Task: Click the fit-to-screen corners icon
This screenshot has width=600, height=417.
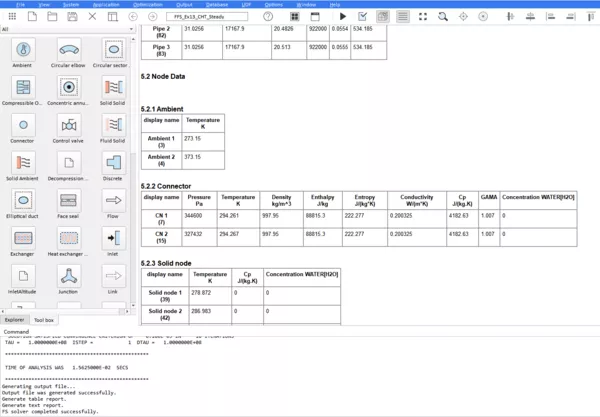Action: click(423, 16)
